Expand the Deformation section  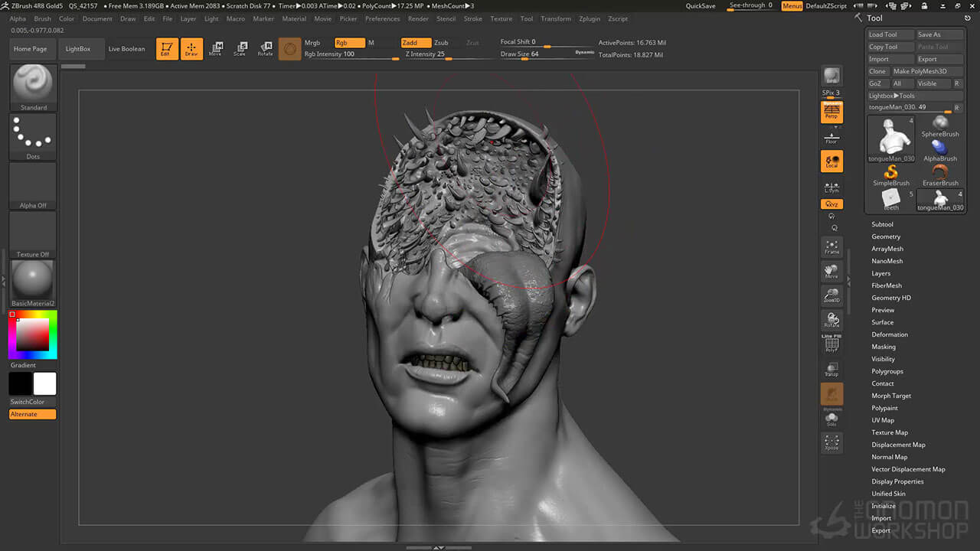pos(890,334)
